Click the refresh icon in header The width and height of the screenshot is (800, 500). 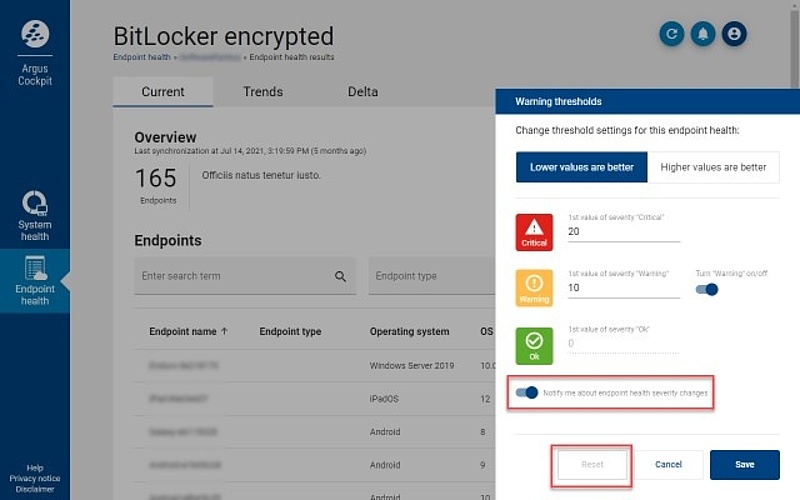point(671,34)
